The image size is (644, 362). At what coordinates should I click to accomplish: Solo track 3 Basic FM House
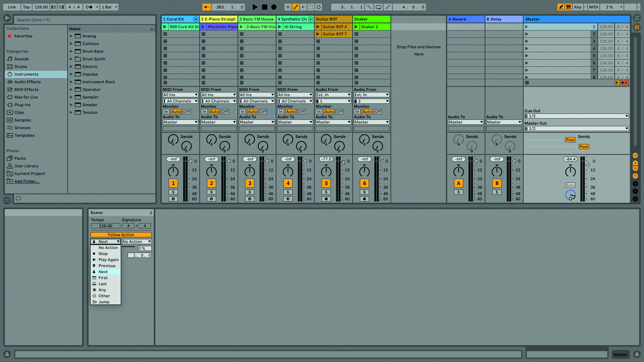coord(250,192)
